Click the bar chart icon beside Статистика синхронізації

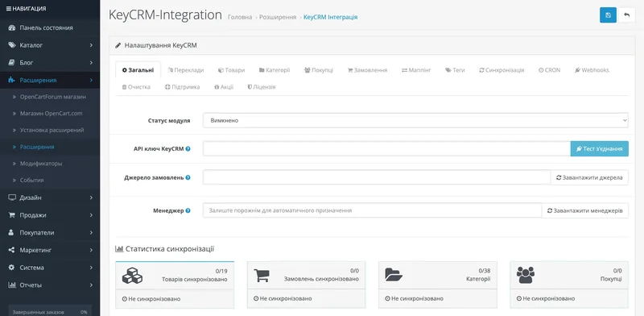(119, 249)
